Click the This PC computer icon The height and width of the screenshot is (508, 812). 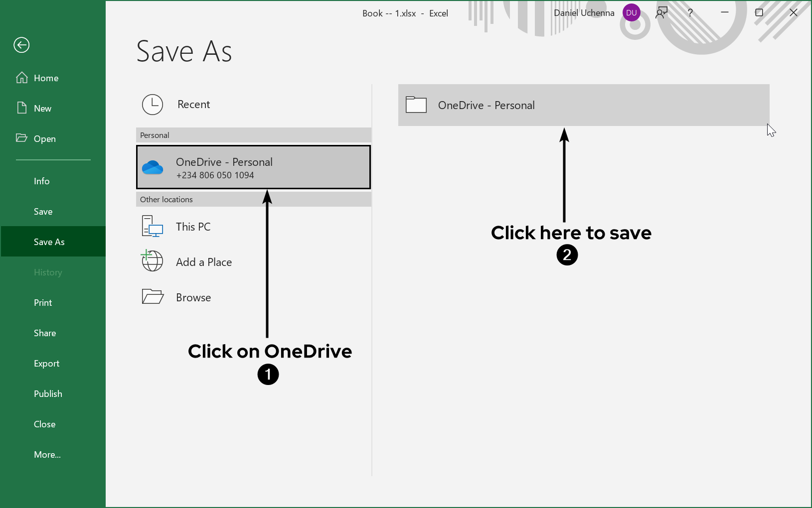coord(153,227)
